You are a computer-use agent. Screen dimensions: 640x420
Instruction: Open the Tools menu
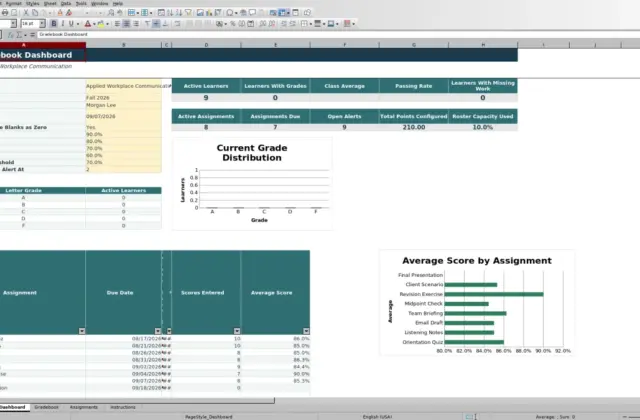[81, 3]
